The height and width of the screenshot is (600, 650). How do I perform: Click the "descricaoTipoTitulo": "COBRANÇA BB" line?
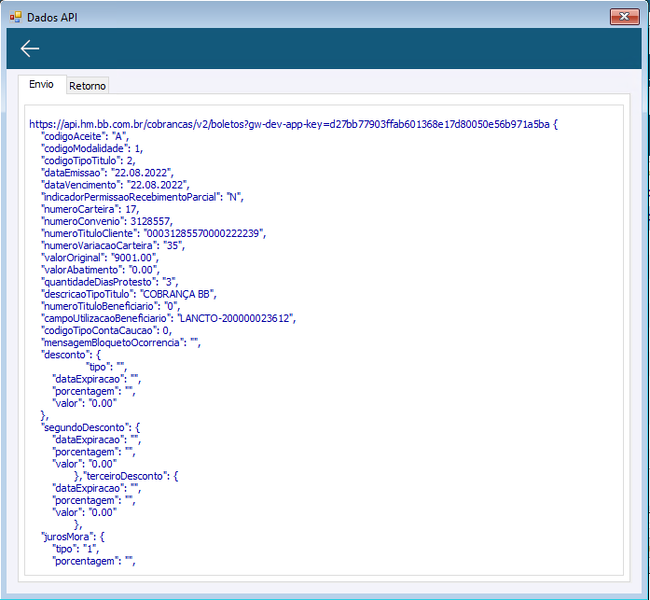(129, 294)
